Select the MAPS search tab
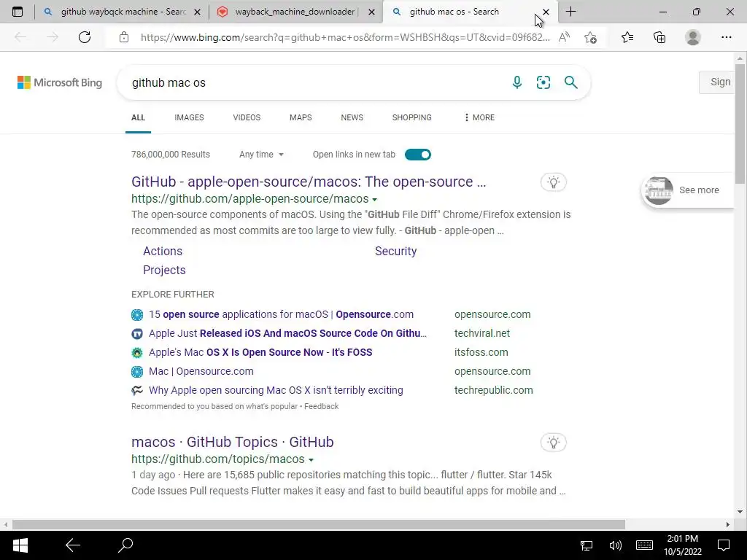Viewport: 747px width, 560px height. [x=301, y=117]
